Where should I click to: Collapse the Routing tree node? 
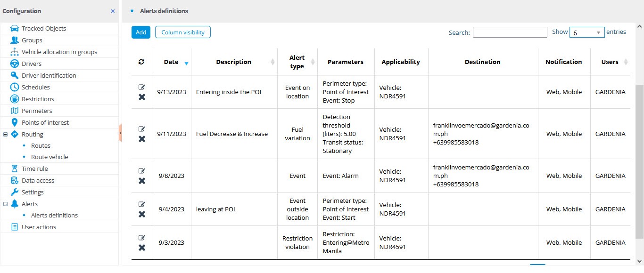[x=5, y=134]
